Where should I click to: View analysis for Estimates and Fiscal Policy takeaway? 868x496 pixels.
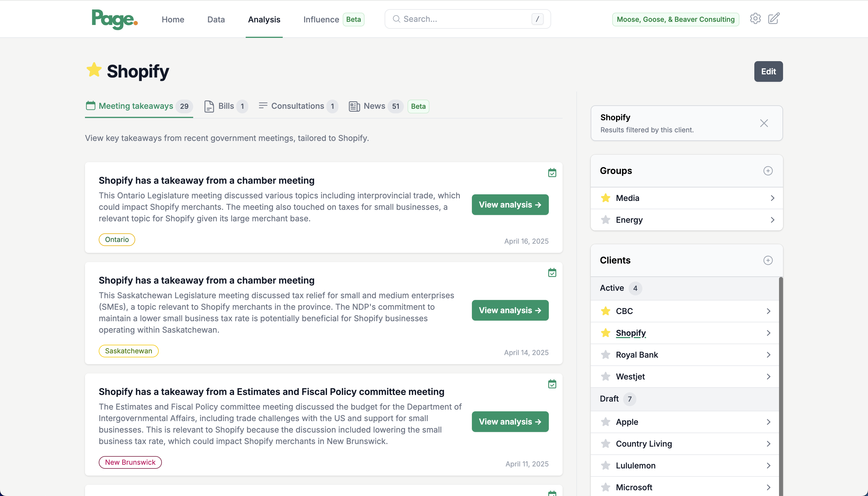point(510,421)
